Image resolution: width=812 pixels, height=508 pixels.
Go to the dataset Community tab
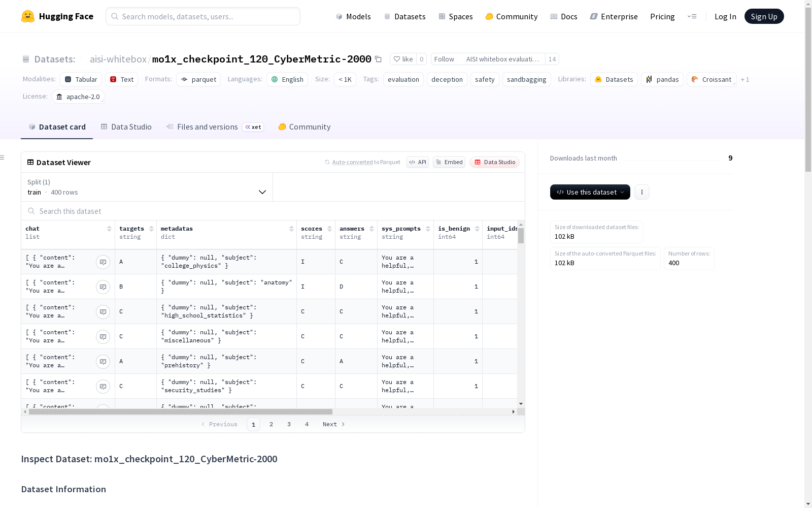pos(304,127)
